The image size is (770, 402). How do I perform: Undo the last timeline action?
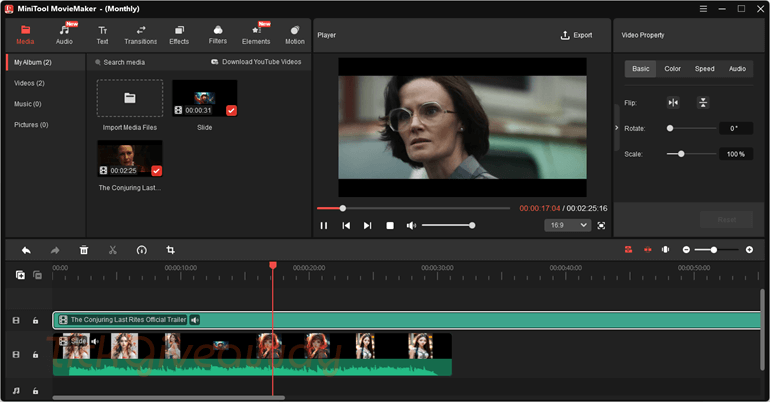(26, 250)
